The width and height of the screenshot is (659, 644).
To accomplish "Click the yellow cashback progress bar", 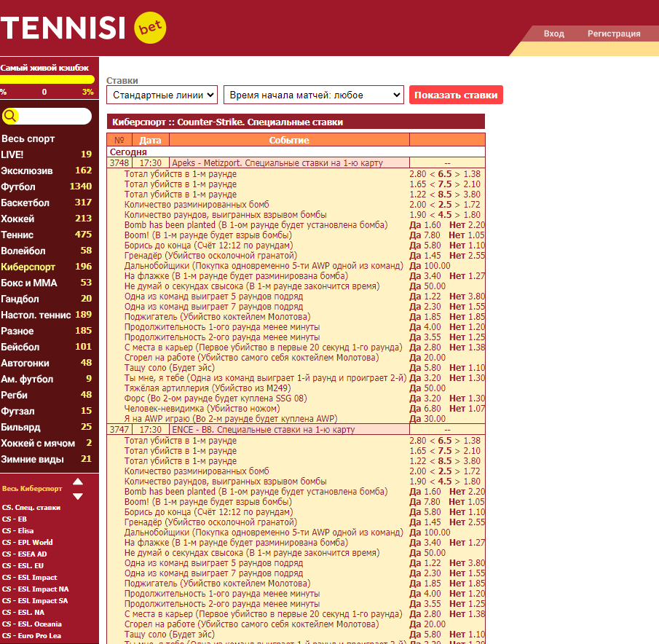I will [x=47, y=79].
